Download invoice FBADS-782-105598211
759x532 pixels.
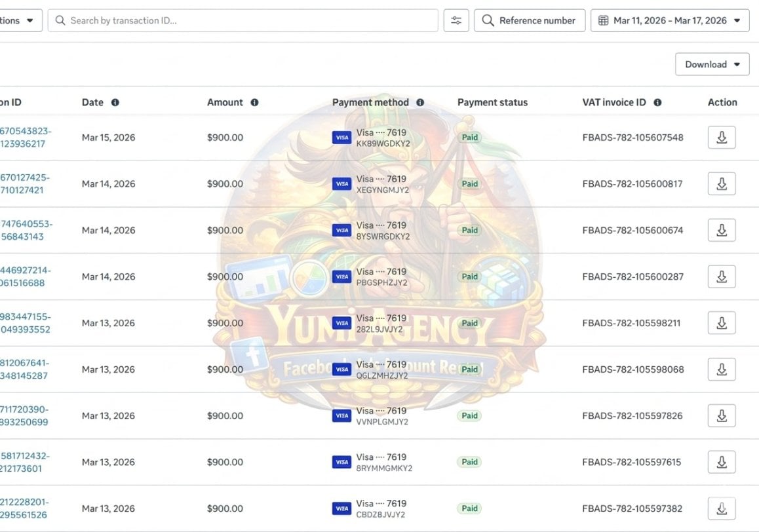[x=721, y=323]
